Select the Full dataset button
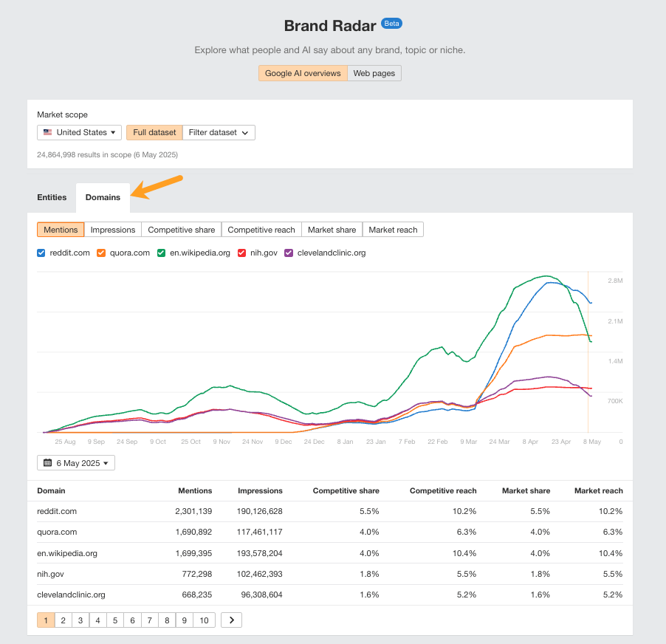Image resolution: width=666 pixels, height=644 pixels. pos(154,132)
